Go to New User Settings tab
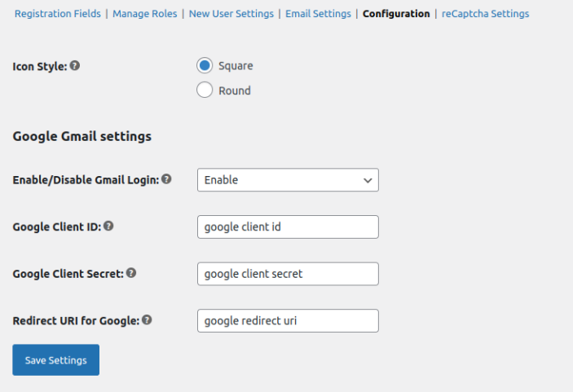573x392 pixels. tap(232, 14)
